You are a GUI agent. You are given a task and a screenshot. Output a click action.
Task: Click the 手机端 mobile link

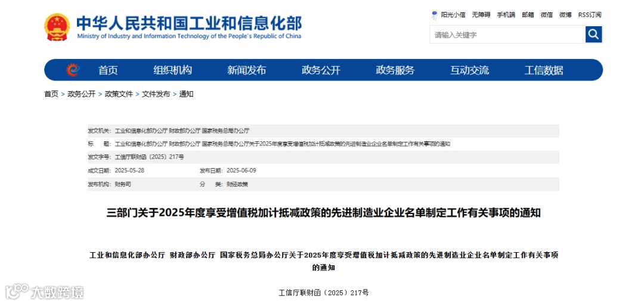tap(506, 15)
